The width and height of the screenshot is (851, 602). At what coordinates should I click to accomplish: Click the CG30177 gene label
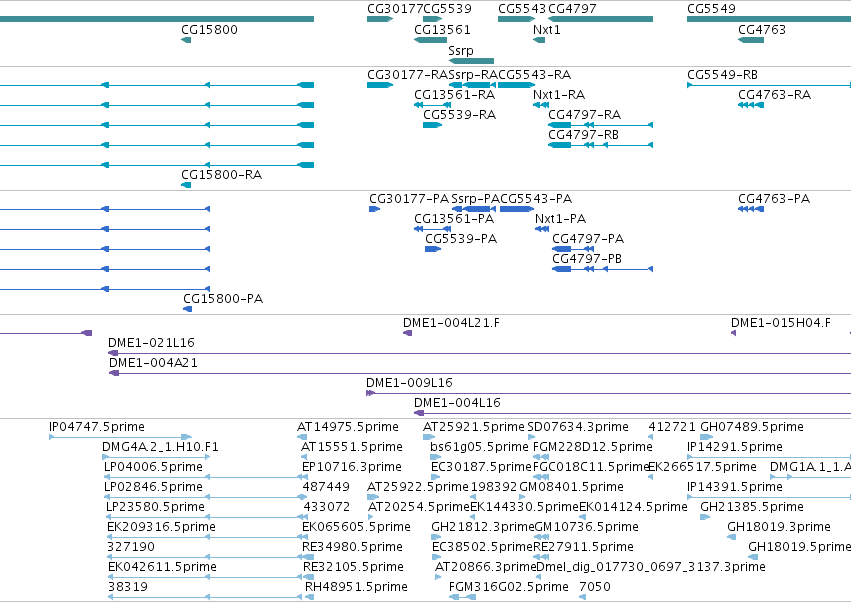(395, 9)
